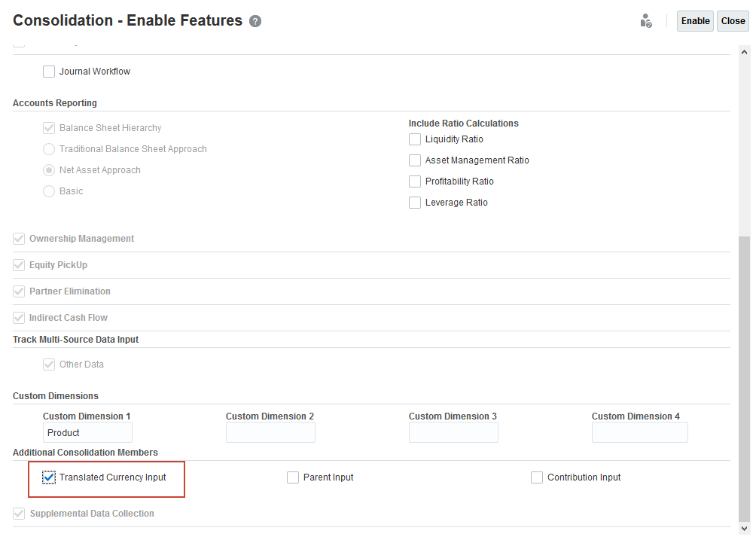This screenshot has height=546, width=756.
Task: Click the help question mark icon
Action: click(255, 21)
